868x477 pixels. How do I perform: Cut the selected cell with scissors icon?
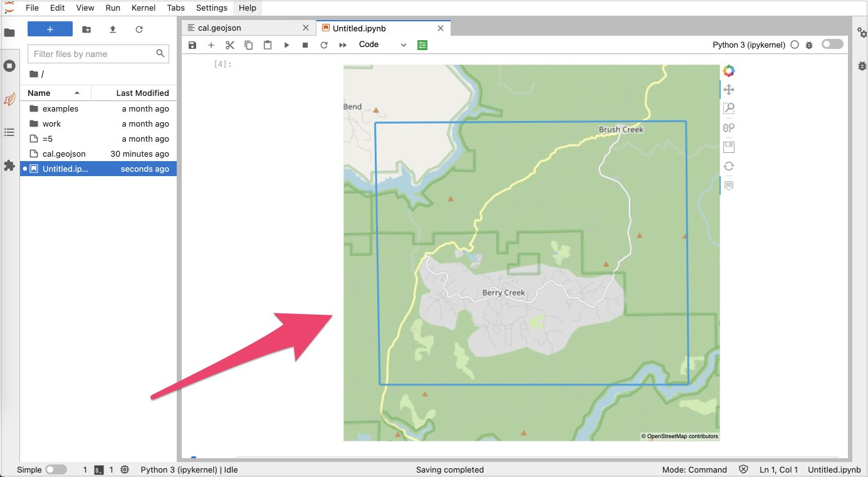click(230, 45)
